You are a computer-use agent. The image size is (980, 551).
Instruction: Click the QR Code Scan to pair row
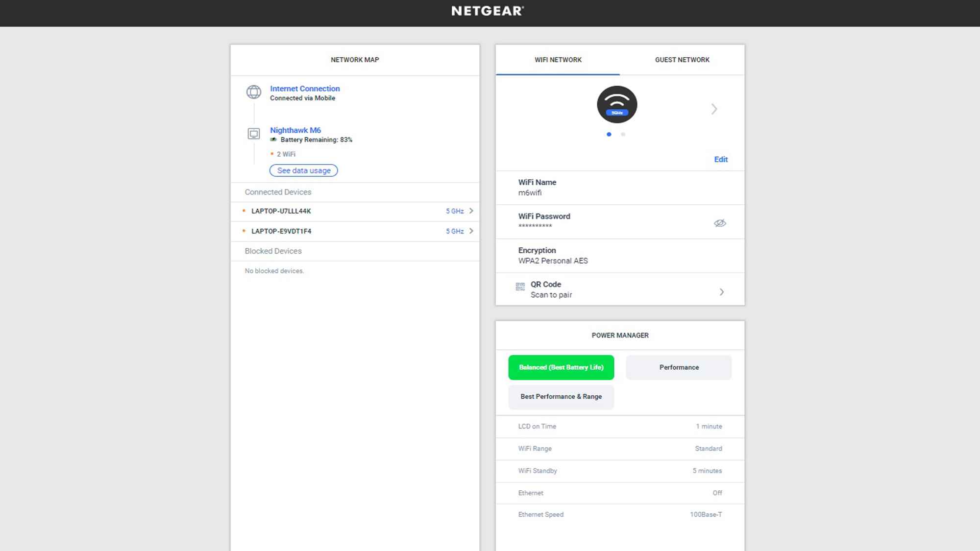pos(620,289)
